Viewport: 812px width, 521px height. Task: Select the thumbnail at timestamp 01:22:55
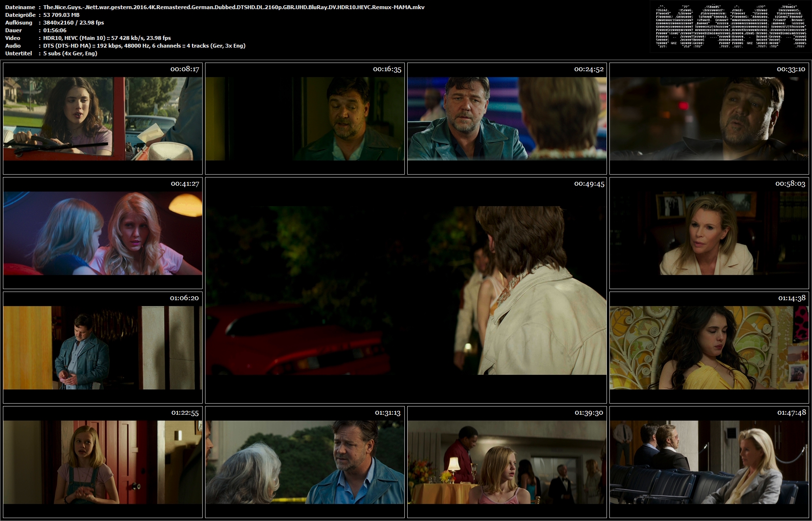[103, 462]
